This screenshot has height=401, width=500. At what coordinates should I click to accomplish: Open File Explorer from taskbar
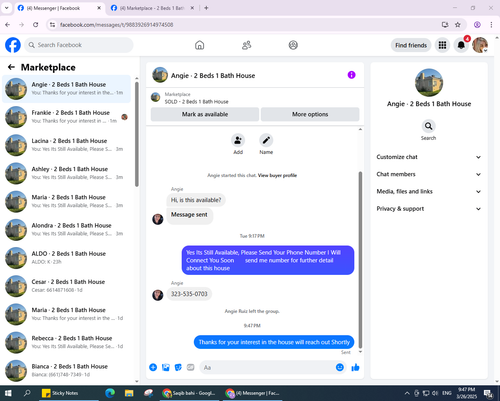pos(129,393)
